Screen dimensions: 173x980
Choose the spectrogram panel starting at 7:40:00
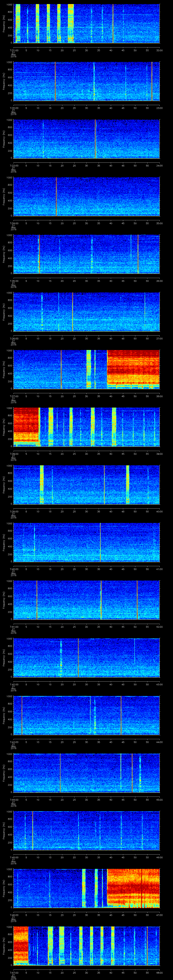point(87,543)
